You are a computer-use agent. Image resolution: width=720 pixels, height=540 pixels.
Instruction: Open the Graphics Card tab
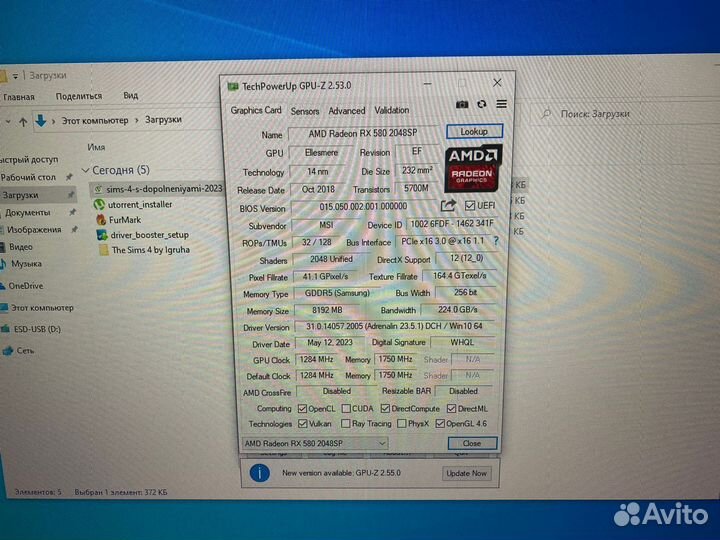tap(256, 110)
